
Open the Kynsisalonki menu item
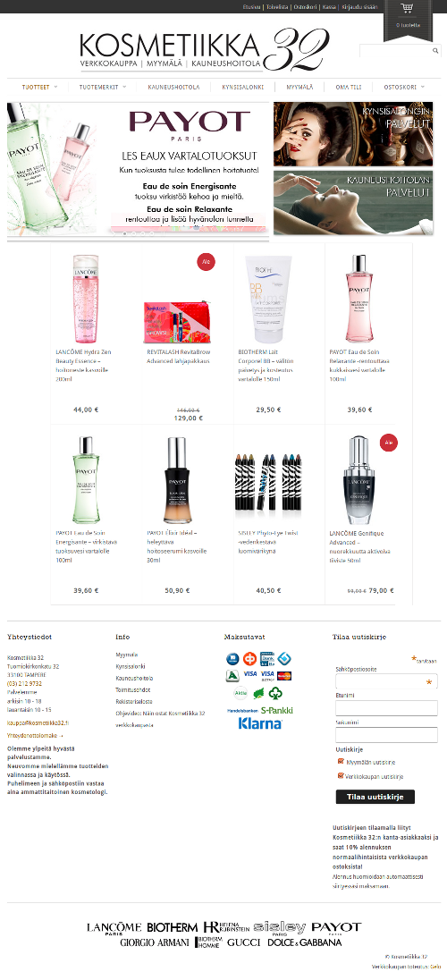[x=242, y=87]
